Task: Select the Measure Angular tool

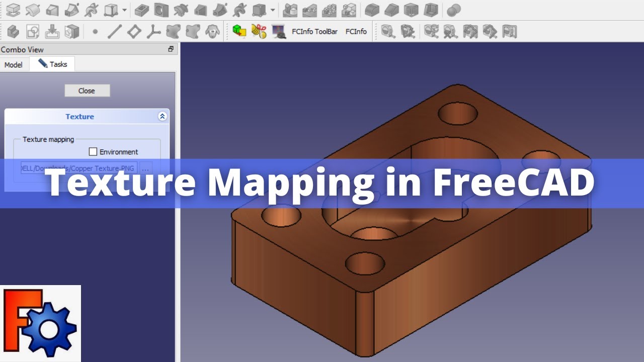Action: click(408, 31)
